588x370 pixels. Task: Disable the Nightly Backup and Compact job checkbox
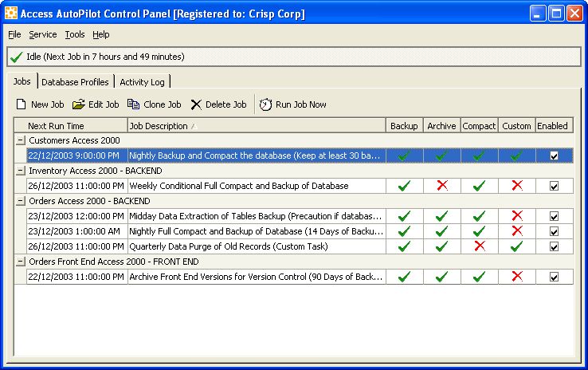[554, 155]
